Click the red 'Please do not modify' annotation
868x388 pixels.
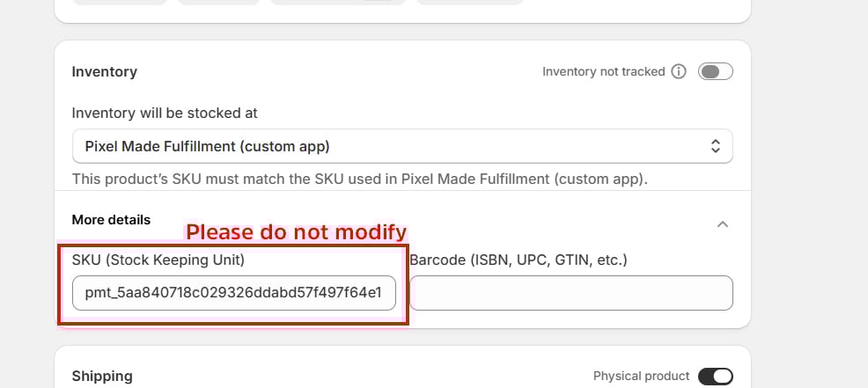tap(296, 232)
